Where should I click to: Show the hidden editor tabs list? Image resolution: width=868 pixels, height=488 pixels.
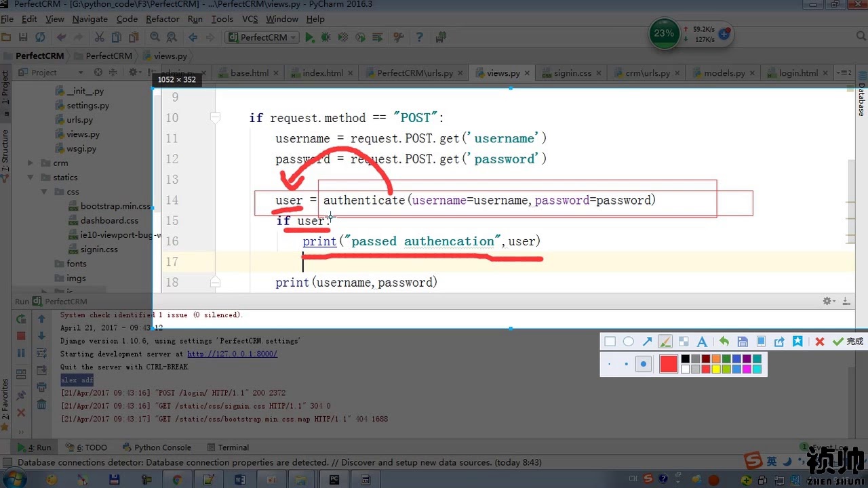(x=844, y=73)
